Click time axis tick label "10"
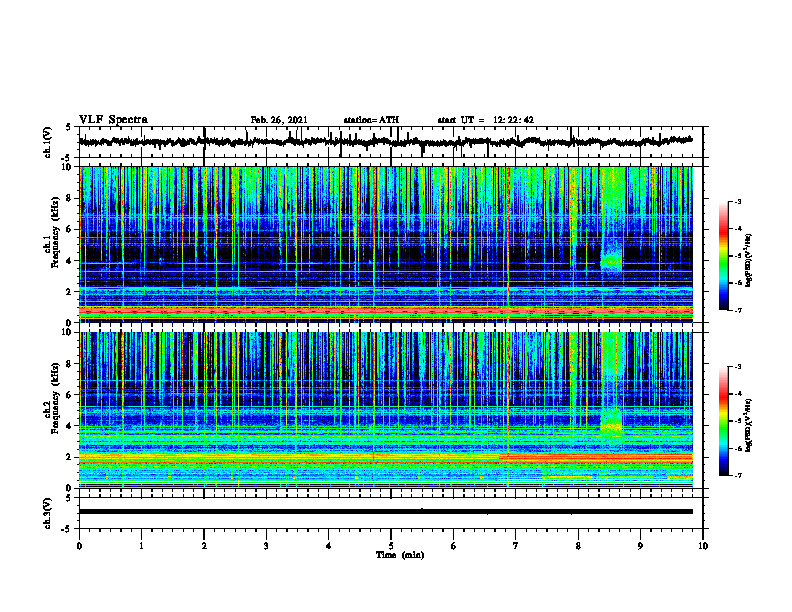The width and height of the screenshot is (792, 612). coord(703,546)
